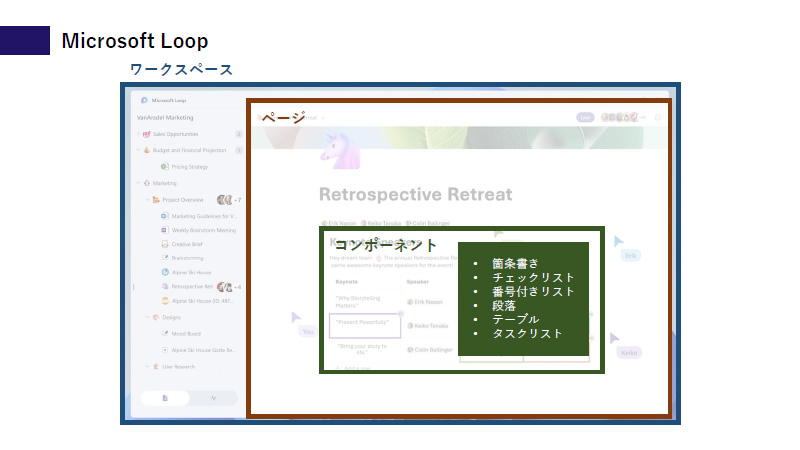The width and height of the screenshot is (800, 450).
Task: Open the Brainstorming page in sidebar
Action: (x=187, y=258)
